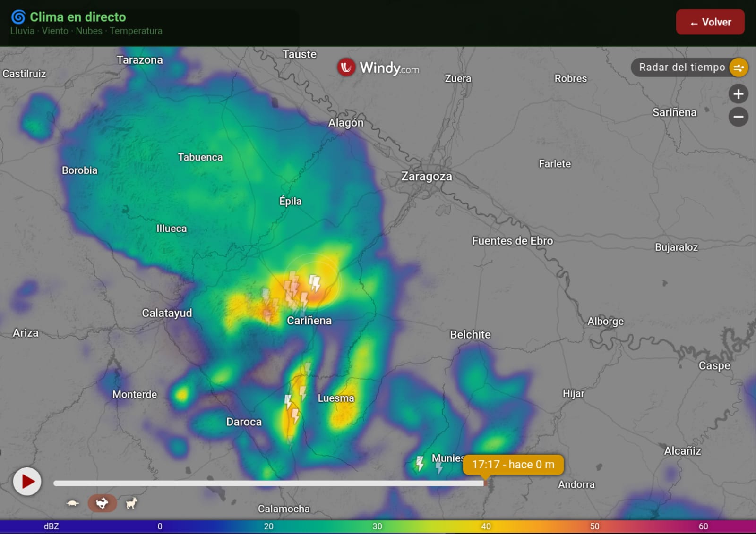The width and height of the screenshot is (756, 534).
Task: Click the Clima en directo title
Action: [78, 17]
